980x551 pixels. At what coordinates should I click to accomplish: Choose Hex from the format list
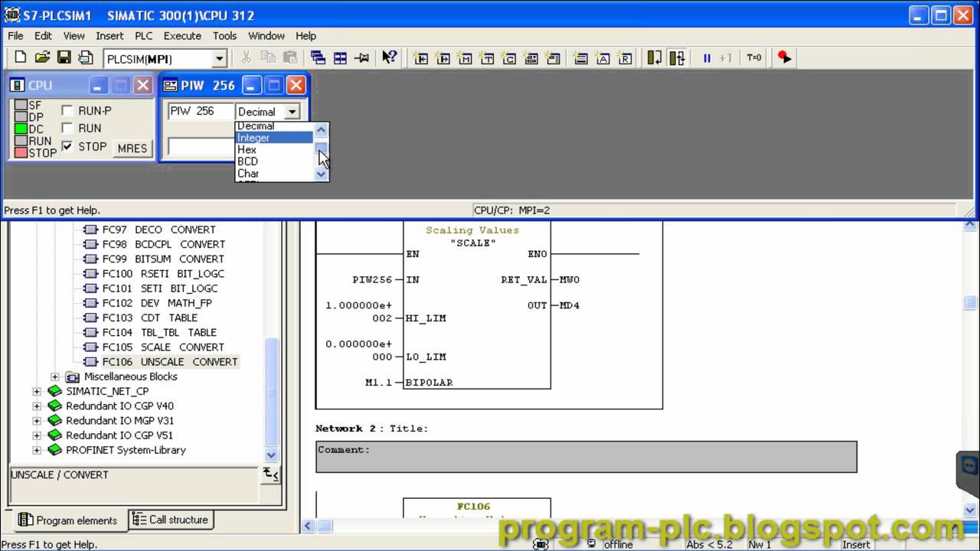coord(274,150)
